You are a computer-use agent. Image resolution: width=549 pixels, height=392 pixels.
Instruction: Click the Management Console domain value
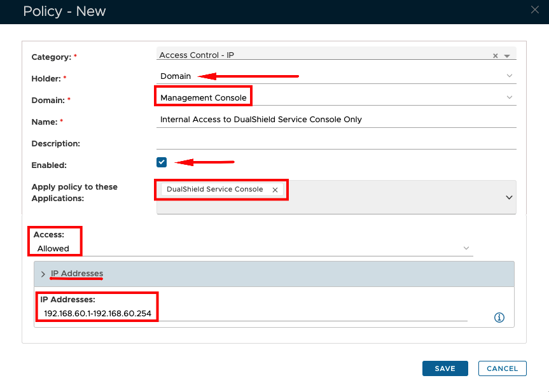[x=203, y=98]
